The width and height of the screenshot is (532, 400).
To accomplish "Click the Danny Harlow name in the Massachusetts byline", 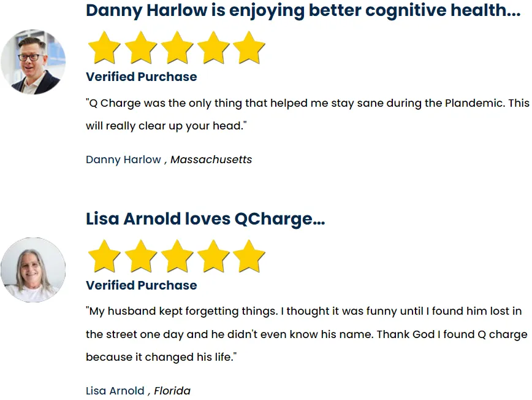I will coord(123,160).
